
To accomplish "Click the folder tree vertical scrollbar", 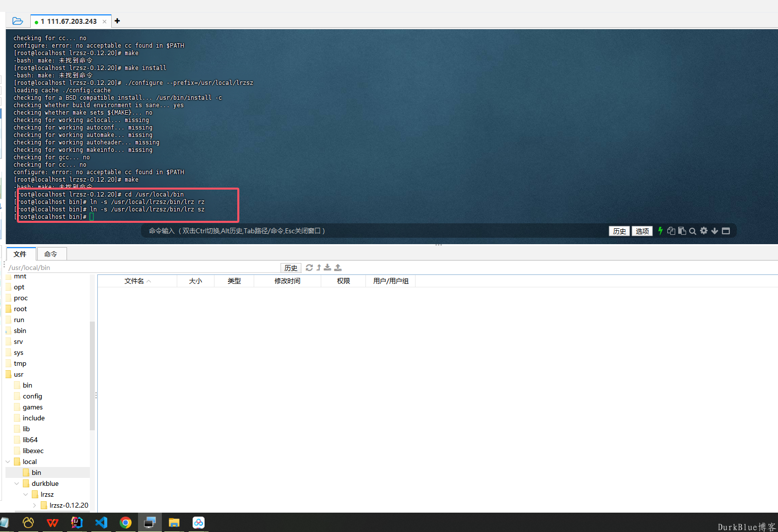I will click(92, 376).
